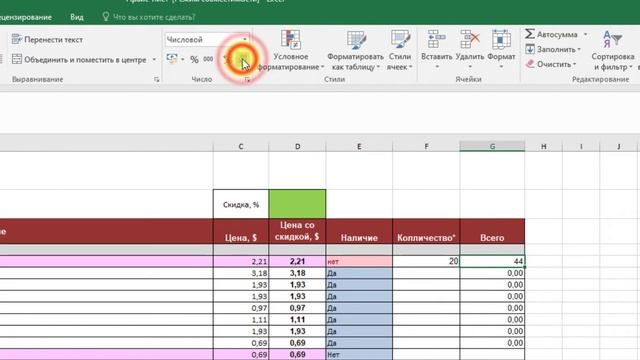The height and width of the screenshot is (360, 640).
Task: Click the 'Всего' table header
Action: 492,231
